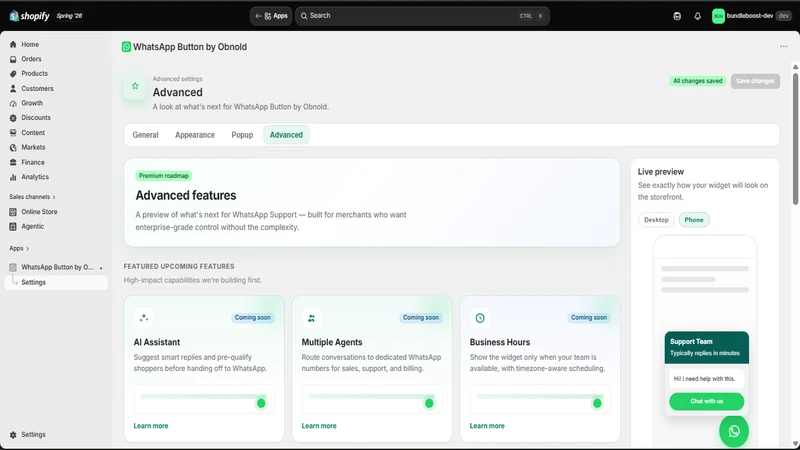The height and width of the screenshot is (450, 800).
Task: Click the Business Hours clock icon
Action: tap(480, 318)
